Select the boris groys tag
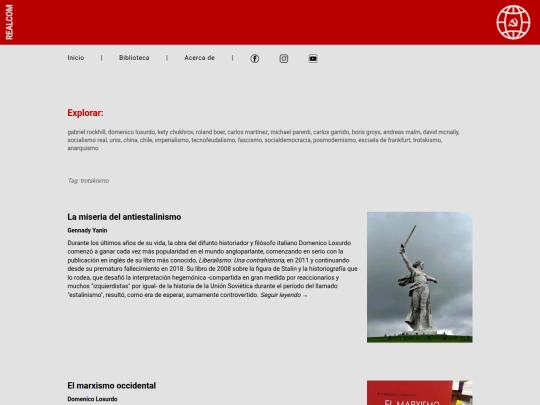The width and height of the screenshot is (540, 405). tap(366, 132)
